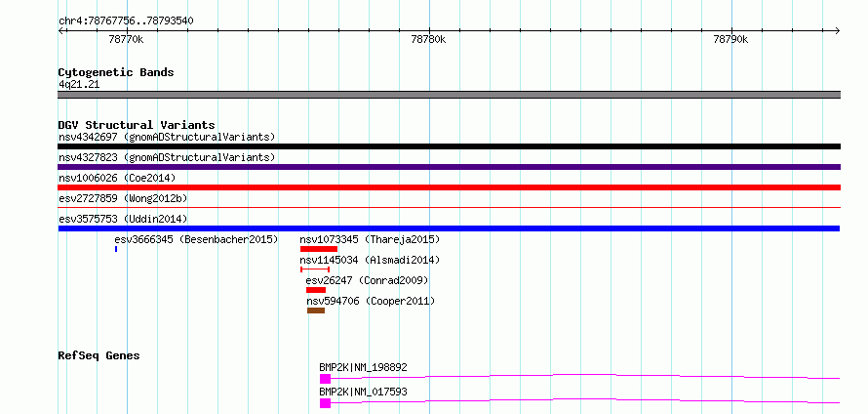Viewport: 868px width, 414px height.
Task: Click the thin red esv2727859 variant line
Action: click(x=449, y=208)
